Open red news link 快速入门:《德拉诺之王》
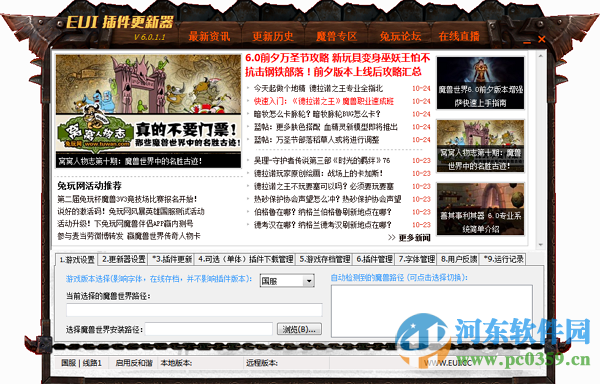This screenshot has height=384, width=600. 324,101
